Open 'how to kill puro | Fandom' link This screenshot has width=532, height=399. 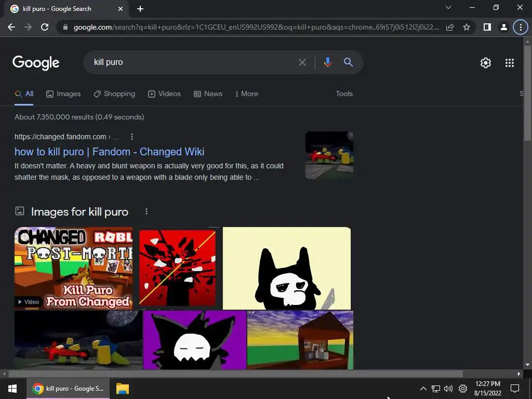[x=109, y=152]
